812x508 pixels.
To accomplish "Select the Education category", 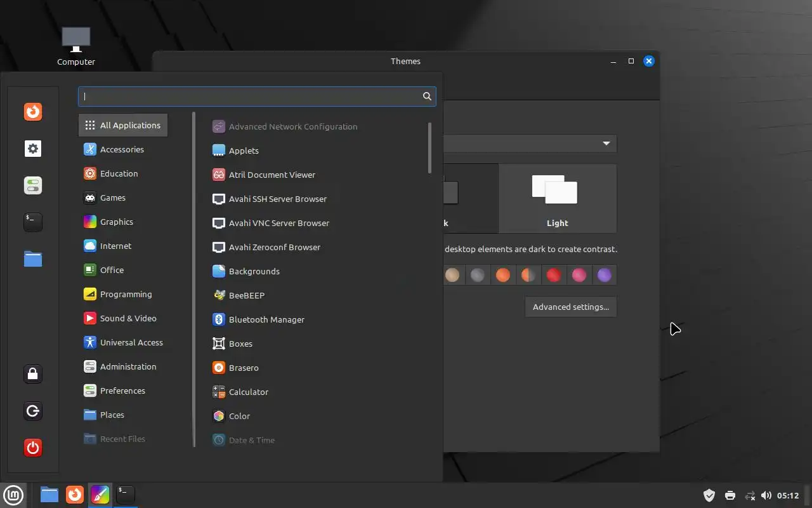I will [x=123, y=173].
